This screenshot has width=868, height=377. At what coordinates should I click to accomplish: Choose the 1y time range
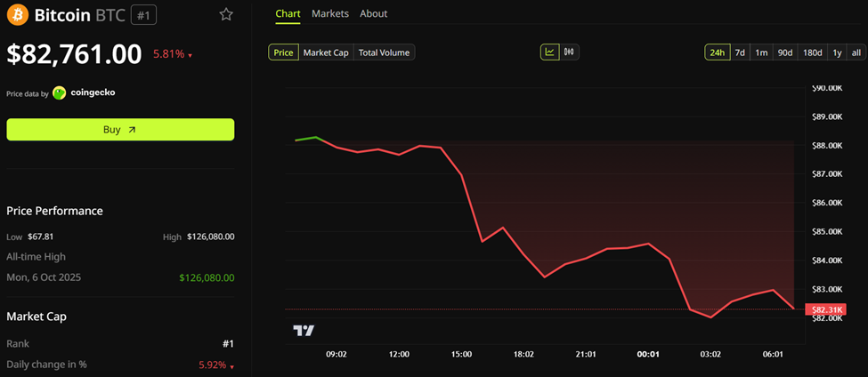pos(837,52)
